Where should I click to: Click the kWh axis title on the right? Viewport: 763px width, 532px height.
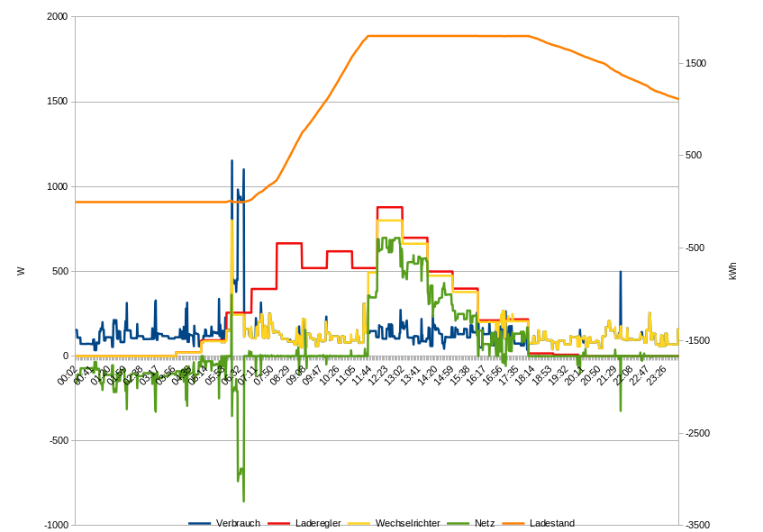[732, 271]
